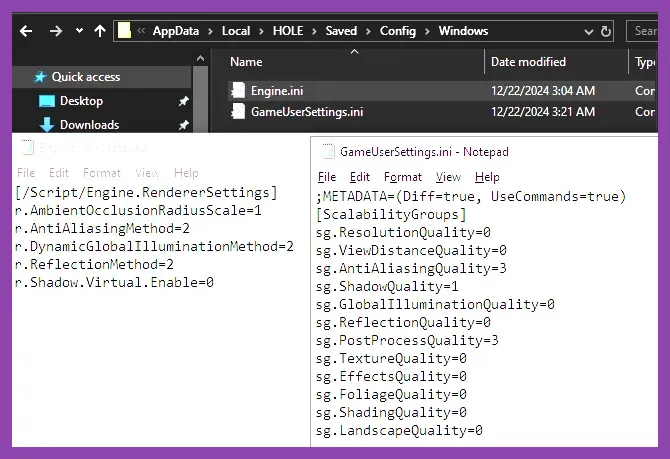Click the Downloads arrow icon
The height and width of the screenshot is (459, 670).
pos(47,124)
